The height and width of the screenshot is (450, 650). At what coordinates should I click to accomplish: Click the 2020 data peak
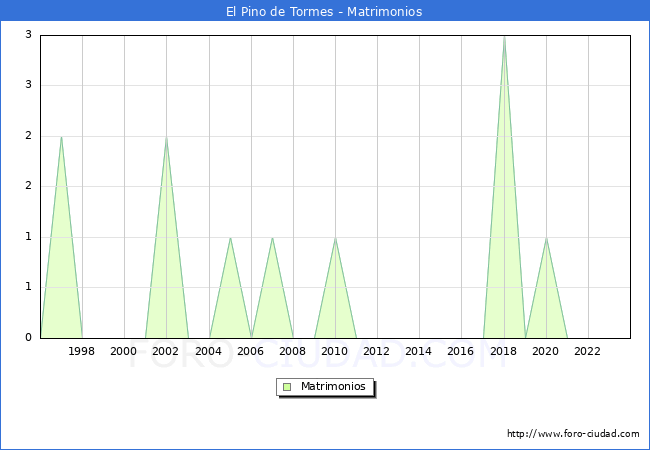tap(546, 238)
